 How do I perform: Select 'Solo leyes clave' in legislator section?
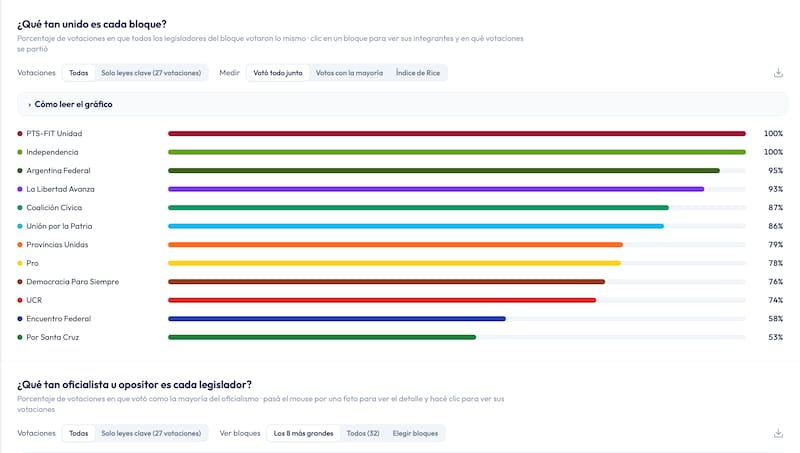coord(151,433)
